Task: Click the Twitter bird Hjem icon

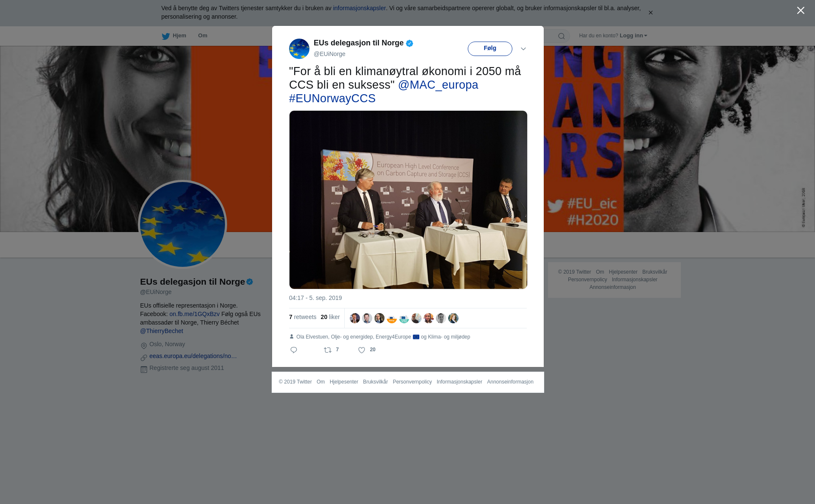Action: 166,36
